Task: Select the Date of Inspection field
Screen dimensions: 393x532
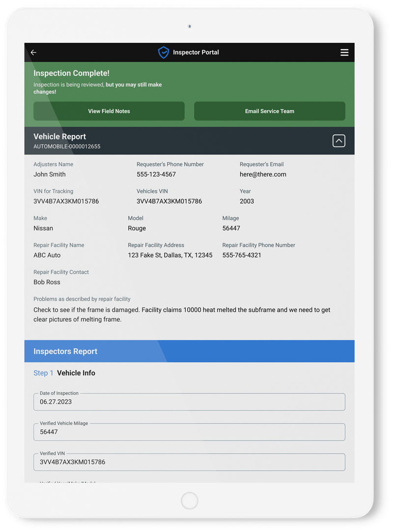Action: pyautogui.click(x=189, y=402)
